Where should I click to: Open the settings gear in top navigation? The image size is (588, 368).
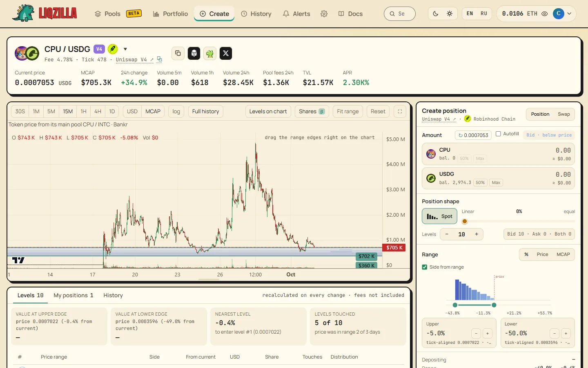pos(324,14)
